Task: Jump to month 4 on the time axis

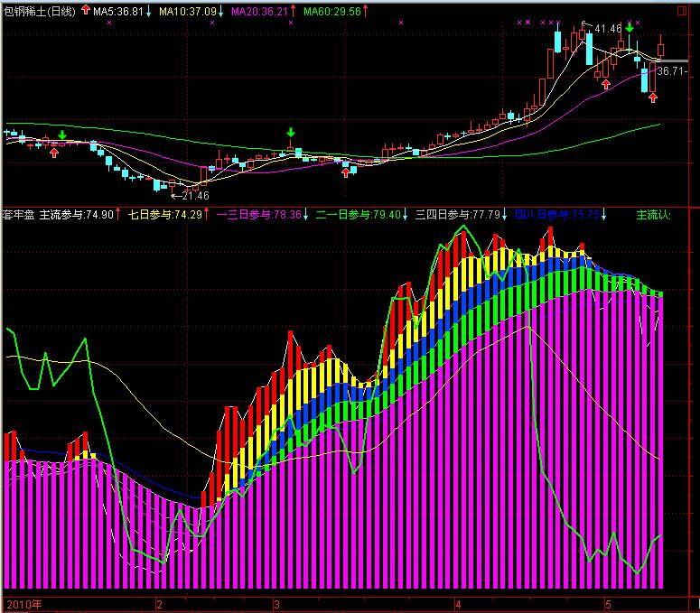Action: pyautogui.click(x=458, y=605)
